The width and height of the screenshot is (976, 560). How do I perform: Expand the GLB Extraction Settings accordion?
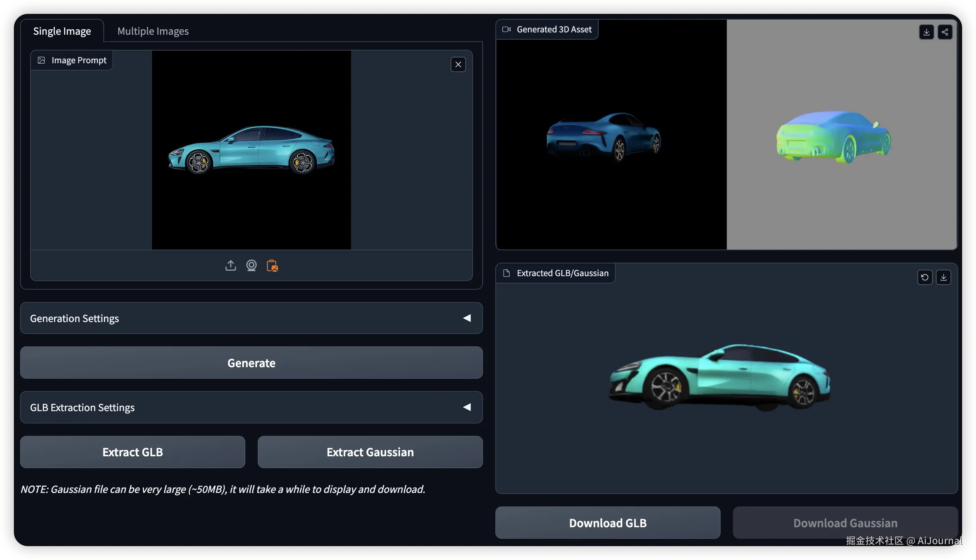(83, 407)
